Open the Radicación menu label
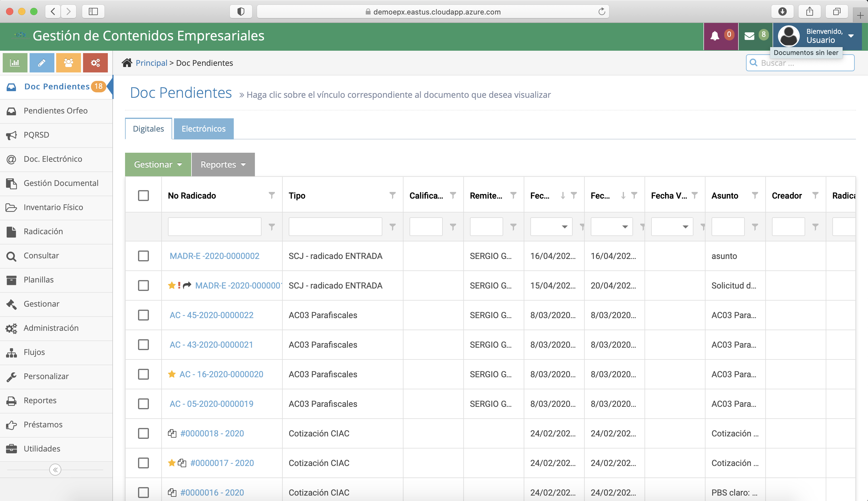Screen dimensions: 868x501 (x=43, y=231)
